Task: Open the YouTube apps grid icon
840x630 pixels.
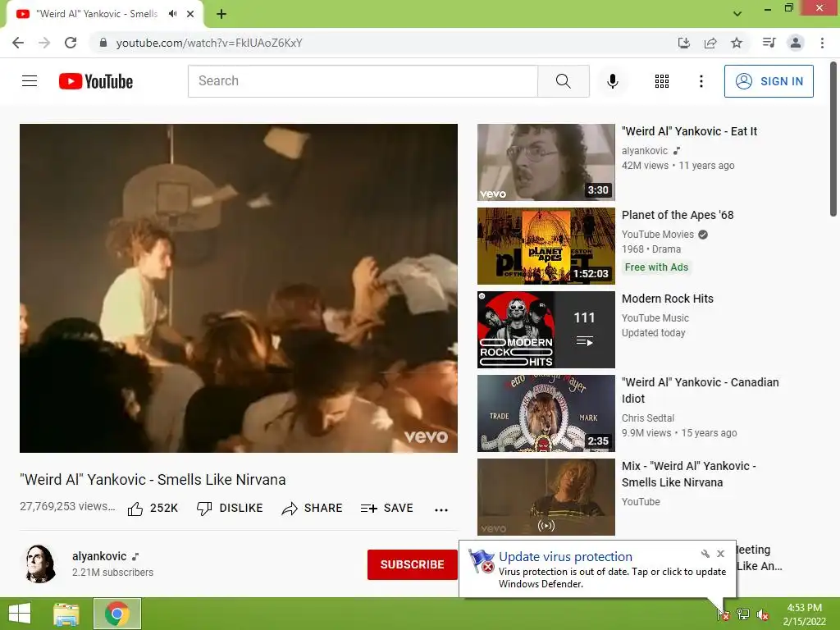Action: pyautogui.click(x=662, y=81)
